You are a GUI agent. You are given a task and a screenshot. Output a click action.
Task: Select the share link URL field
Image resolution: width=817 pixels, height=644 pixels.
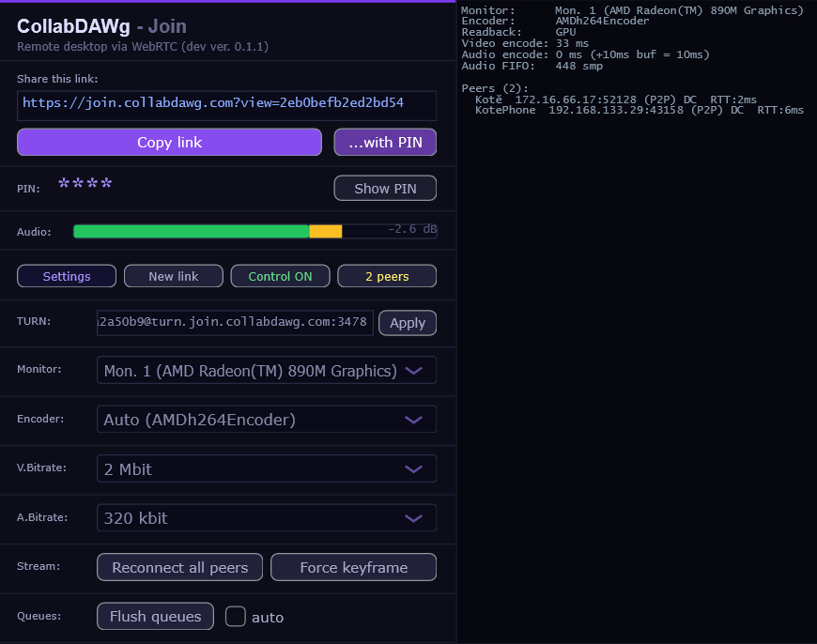point(226,106)
